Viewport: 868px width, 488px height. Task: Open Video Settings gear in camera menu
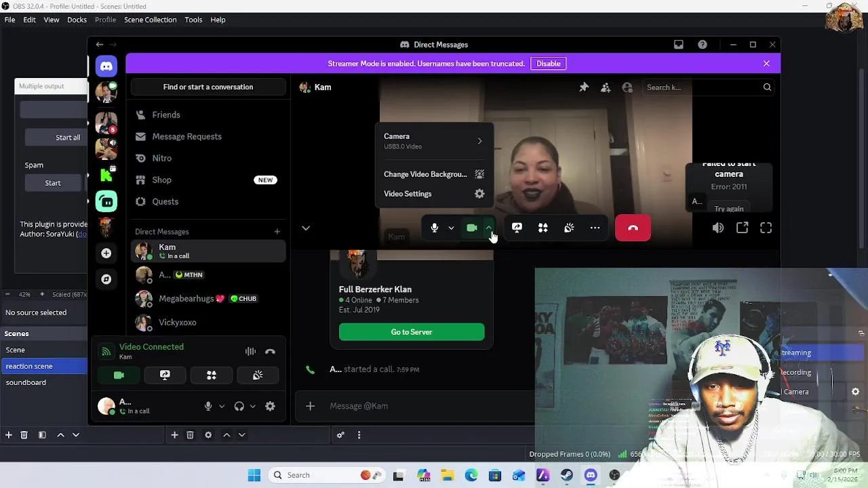pos(479,194)
